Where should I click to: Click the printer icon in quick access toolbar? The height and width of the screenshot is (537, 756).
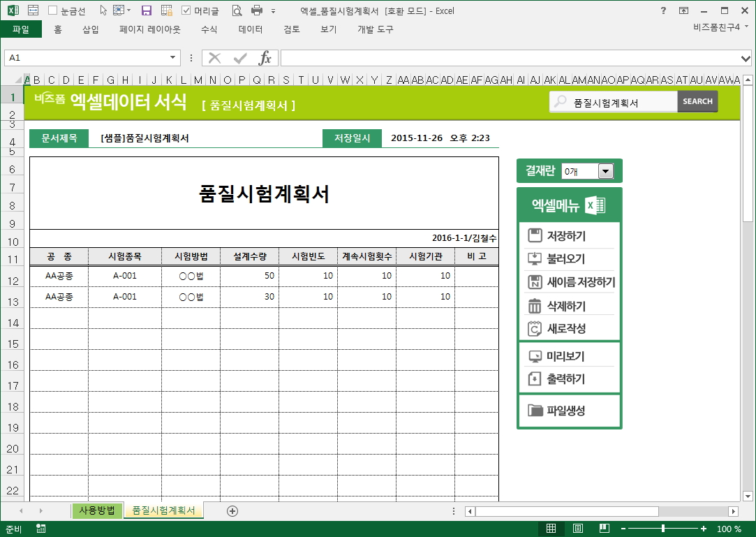pos(257,10)
